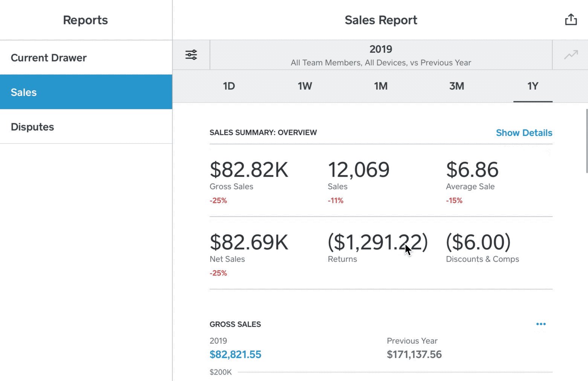Select Sales in the Reports sidebar

[86, 92]
